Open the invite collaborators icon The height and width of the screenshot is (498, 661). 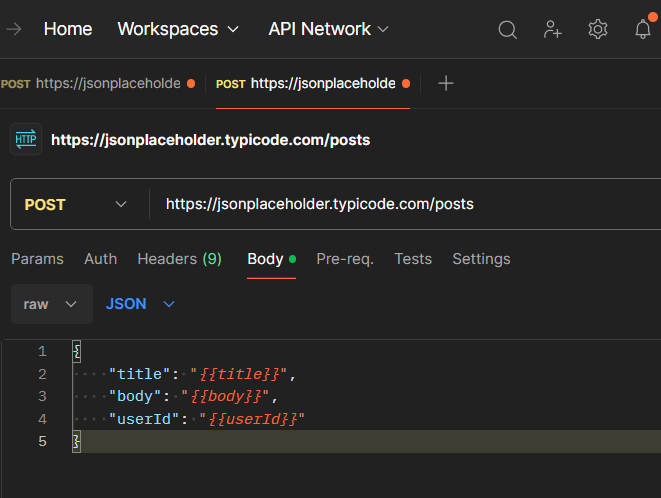(x=553, y=30)
